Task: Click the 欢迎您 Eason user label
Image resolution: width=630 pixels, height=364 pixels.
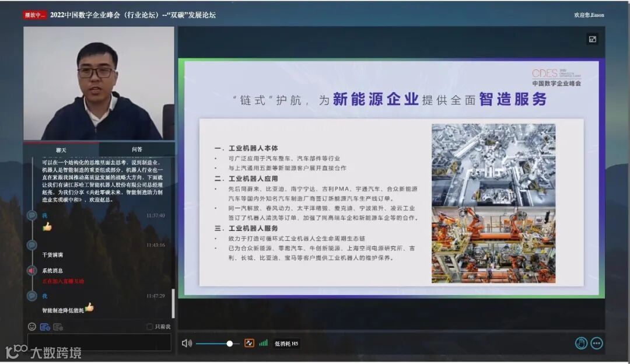Action: (589, 15)
